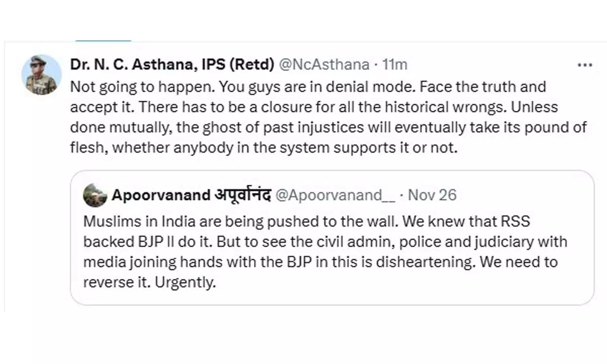This screenshot has height=364, width=607.
Task: Click the @Apoorvanand__ handle
Action: coord(335,195)
